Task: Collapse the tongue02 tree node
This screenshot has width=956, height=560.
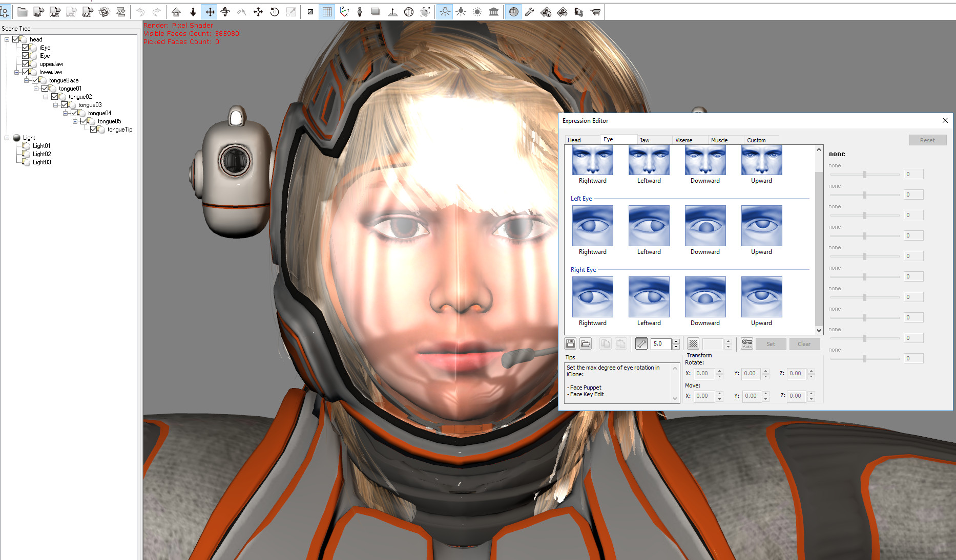Action: (x=46, y=97)
